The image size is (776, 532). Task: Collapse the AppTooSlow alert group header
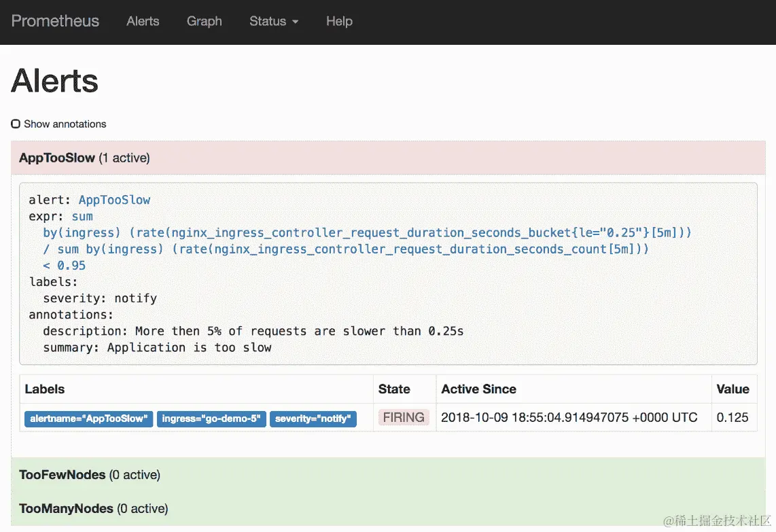[x=388, y=158]
